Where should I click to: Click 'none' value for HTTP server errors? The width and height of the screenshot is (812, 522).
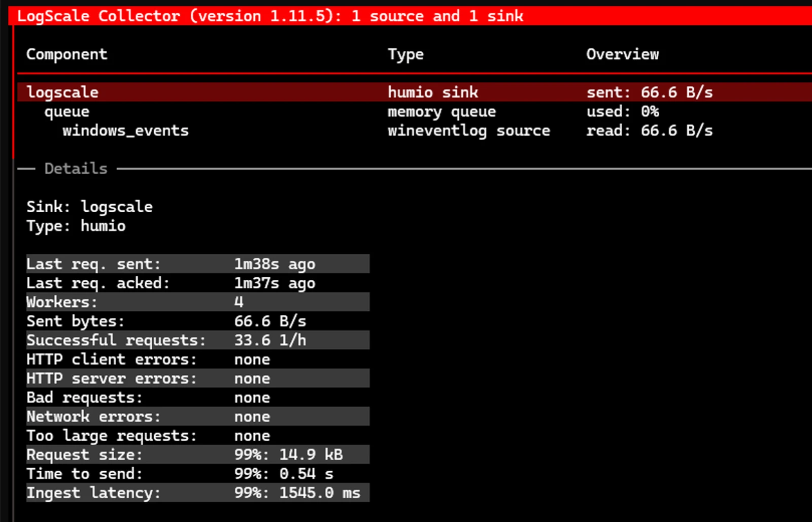click(x=252, y=379)
